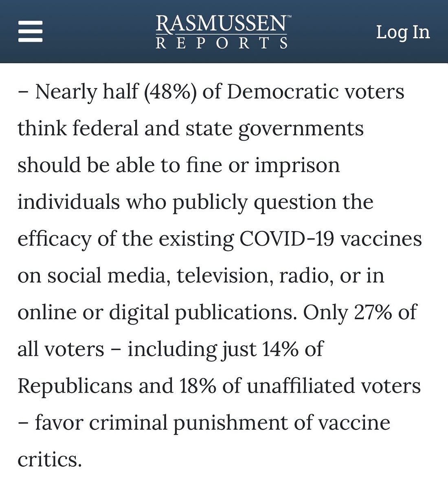This screenshot has height=479, width=448.
Task: Click the Log In link
Action: tap(402, 32)
